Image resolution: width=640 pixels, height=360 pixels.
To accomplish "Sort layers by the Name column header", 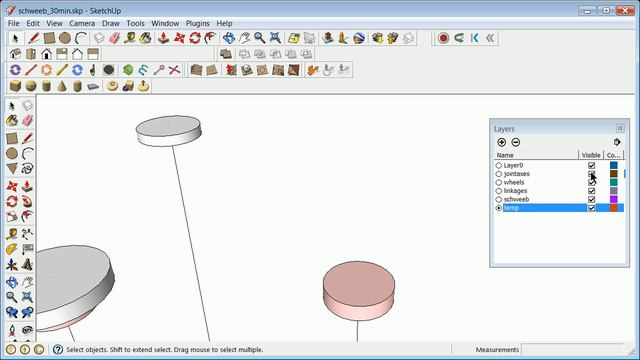I will tap(536, 155).
